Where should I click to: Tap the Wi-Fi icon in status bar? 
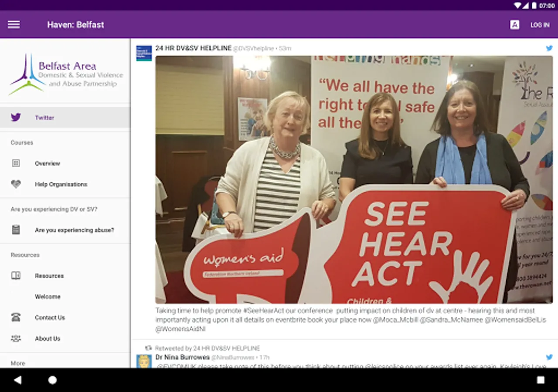[518, 5]
